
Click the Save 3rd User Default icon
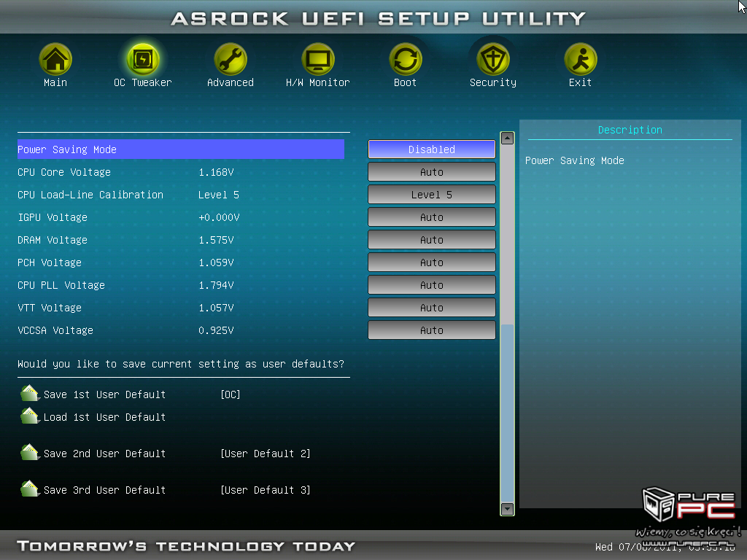(29, 489)
